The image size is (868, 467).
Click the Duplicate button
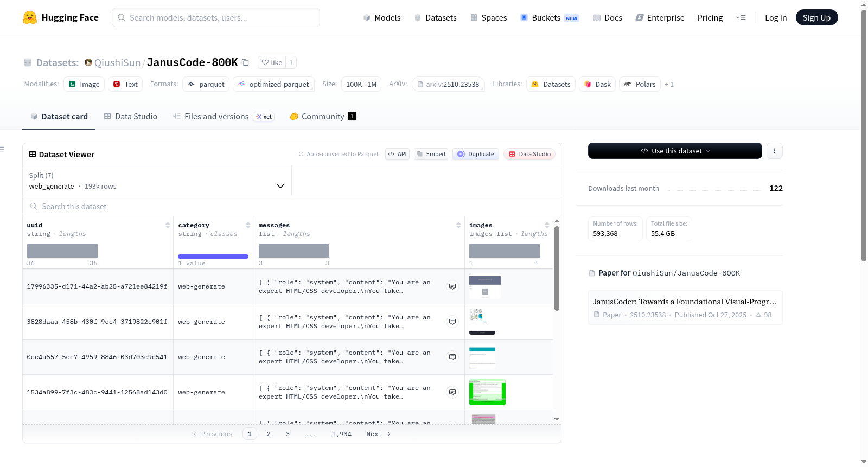click(476, 154)
